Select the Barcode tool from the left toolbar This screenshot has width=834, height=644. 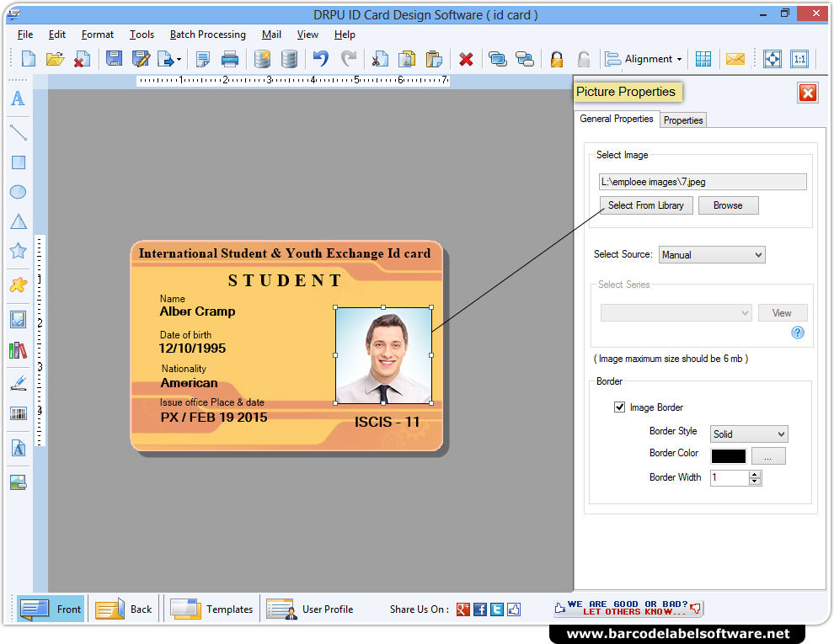[18, 412]
